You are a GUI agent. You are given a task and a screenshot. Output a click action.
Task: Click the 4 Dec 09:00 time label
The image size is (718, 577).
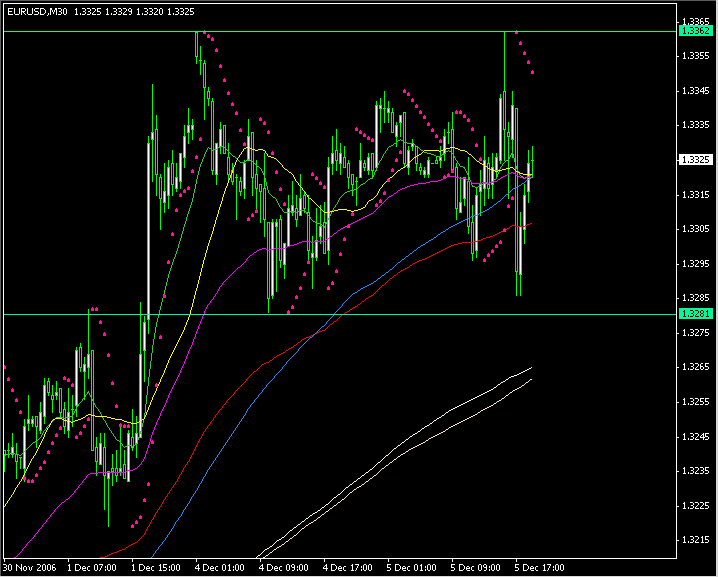tap(284, 568)
